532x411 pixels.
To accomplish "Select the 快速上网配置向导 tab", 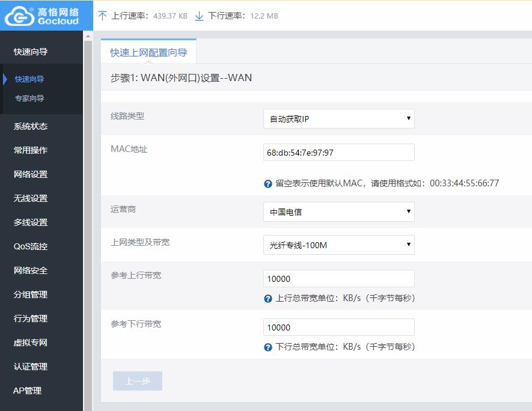I will (x=148, y=52).
